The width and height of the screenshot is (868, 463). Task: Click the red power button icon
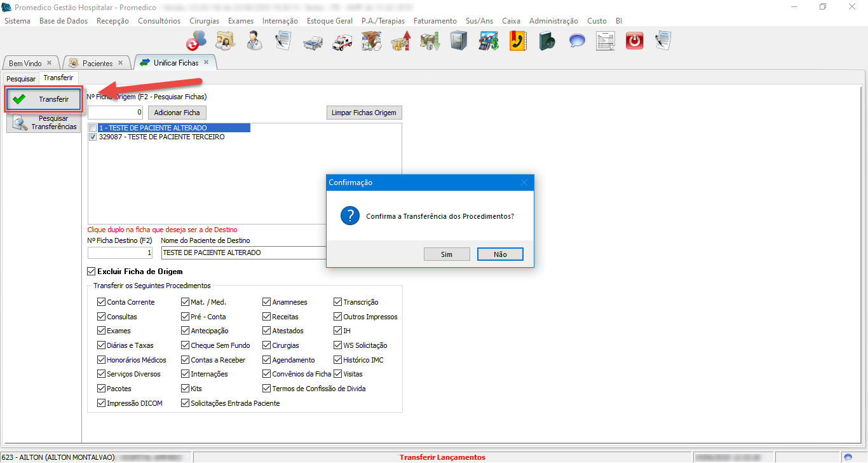pyautogui.click(x=634, y=41)
